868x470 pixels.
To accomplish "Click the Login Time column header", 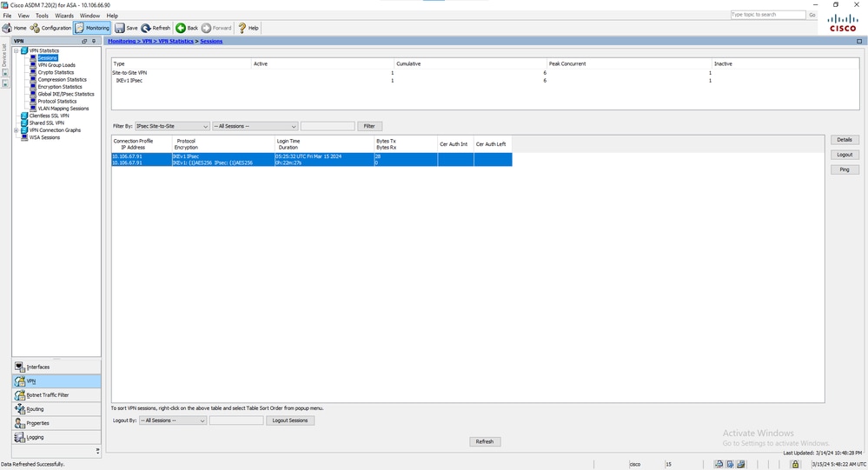I will coord(324,144).
